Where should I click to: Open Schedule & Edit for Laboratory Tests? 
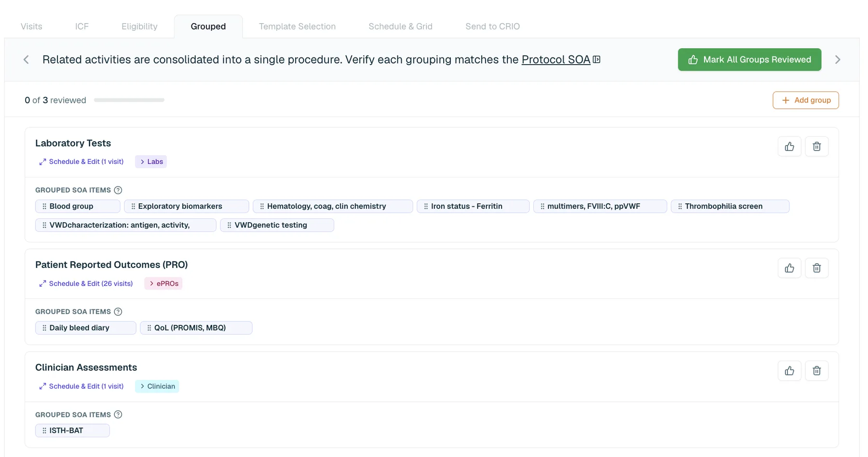pos(81,161)
